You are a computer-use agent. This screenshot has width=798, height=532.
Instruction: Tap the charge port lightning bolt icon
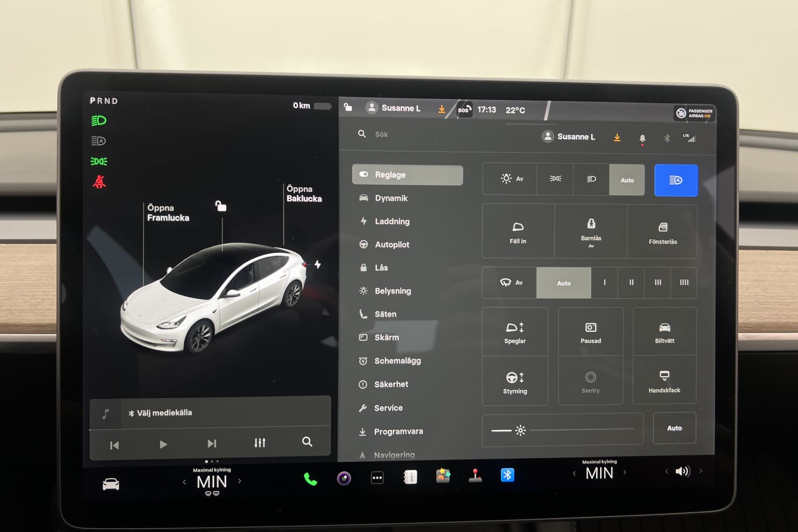click(318, 264)
